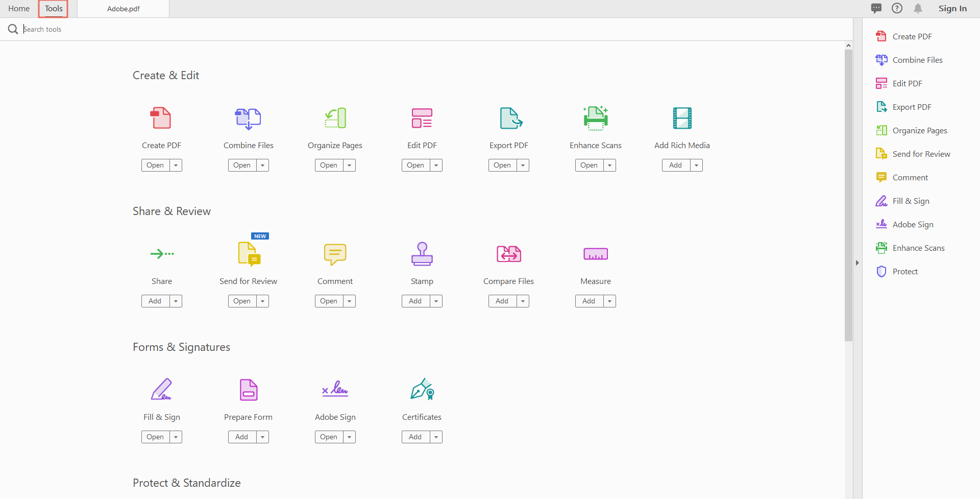Image resolution: width=980 pixels, height=499 pixels.
Task: Click the Share arrow icon
Action: [x=162, y=253]
